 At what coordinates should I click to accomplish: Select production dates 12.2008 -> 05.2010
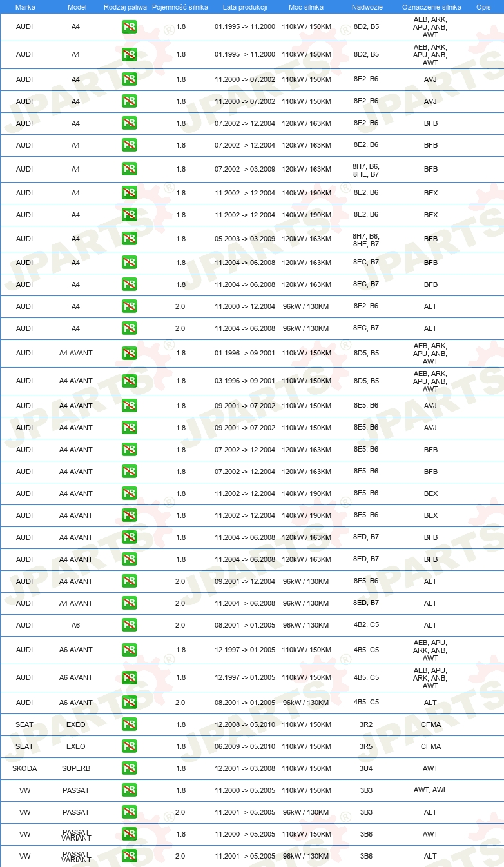[x=245, y=724]
